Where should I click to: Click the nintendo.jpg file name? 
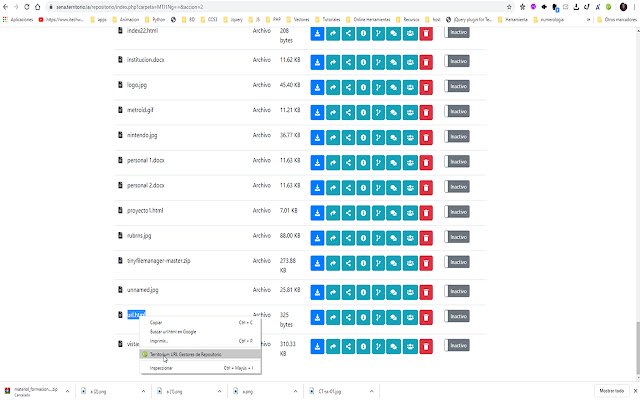(x=142, y=135)
